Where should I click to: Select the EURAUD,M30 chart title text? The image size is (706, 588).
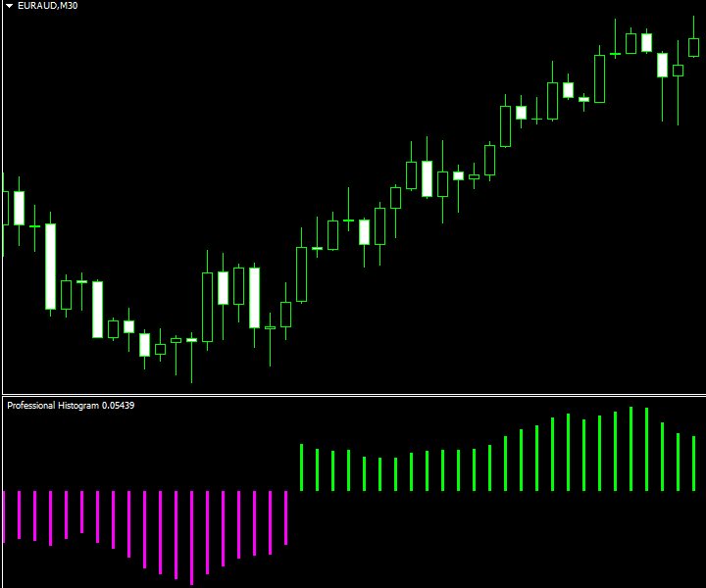click(x=47, y=6)
